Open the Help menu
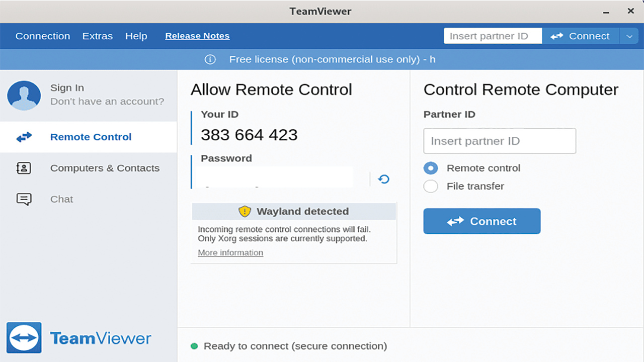The image size is (644, 362). pos(136,36)
